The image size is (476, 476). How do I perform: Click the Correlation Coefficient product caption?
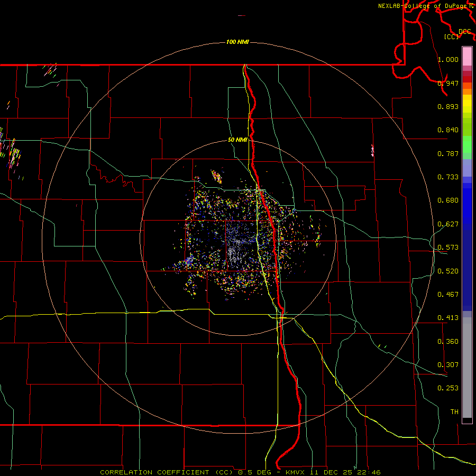240,472
